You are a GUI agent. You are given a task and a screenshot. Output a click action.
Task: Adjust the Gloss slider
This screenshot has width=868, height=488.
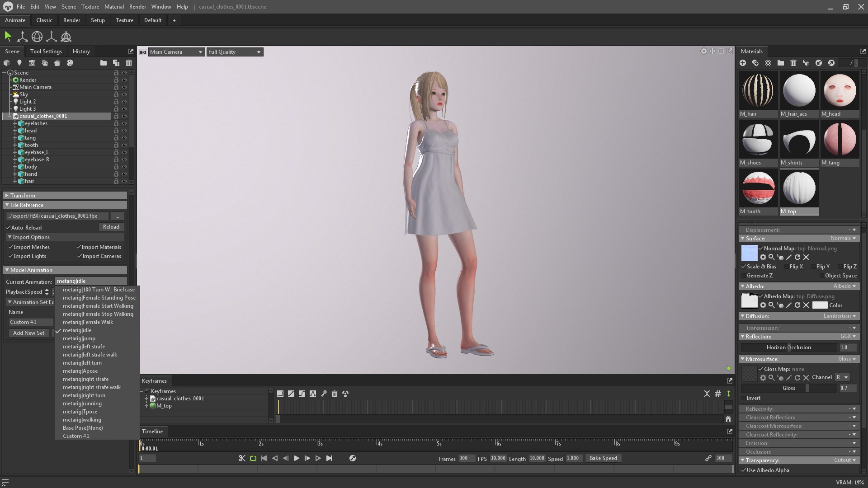tap(789, 388)
